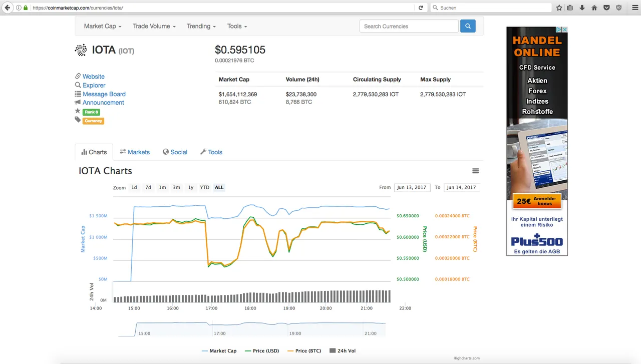The width and height of the screenshot is (641, 364).
Task: Set chart zoom to 1y
Action: click(x=190, y=187)
